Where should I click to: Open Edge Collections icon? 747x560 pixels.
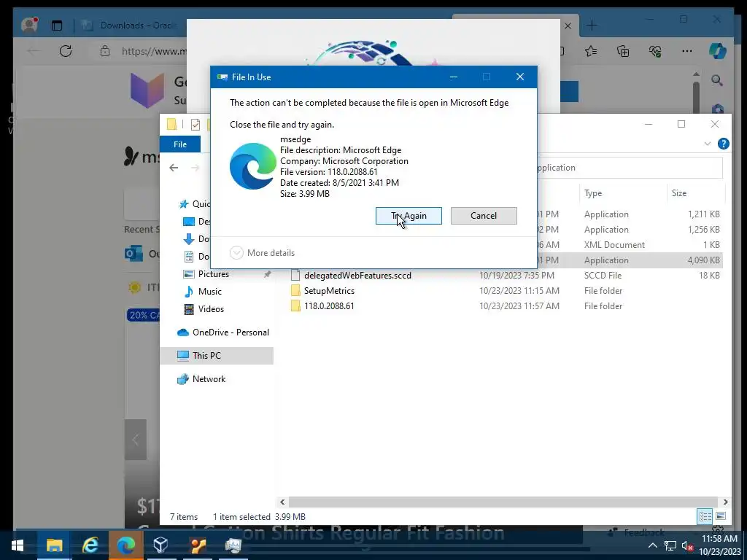tap(623, 51)
